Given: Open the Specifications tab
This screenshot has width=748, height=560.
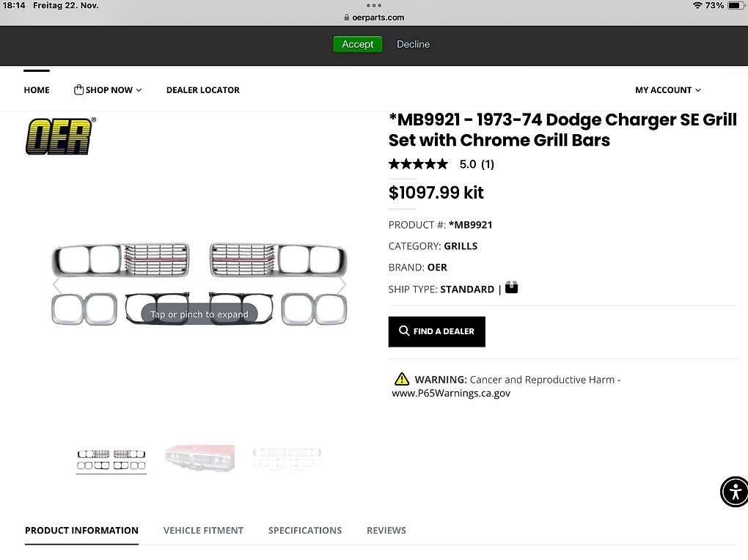Looking at the screenshot, I should 305,530.
